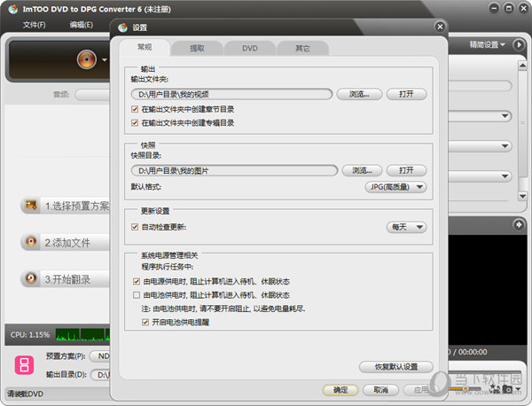Open the 编辑(E) menu
Viewport: 532px width, 406px height.
[81, 25]
